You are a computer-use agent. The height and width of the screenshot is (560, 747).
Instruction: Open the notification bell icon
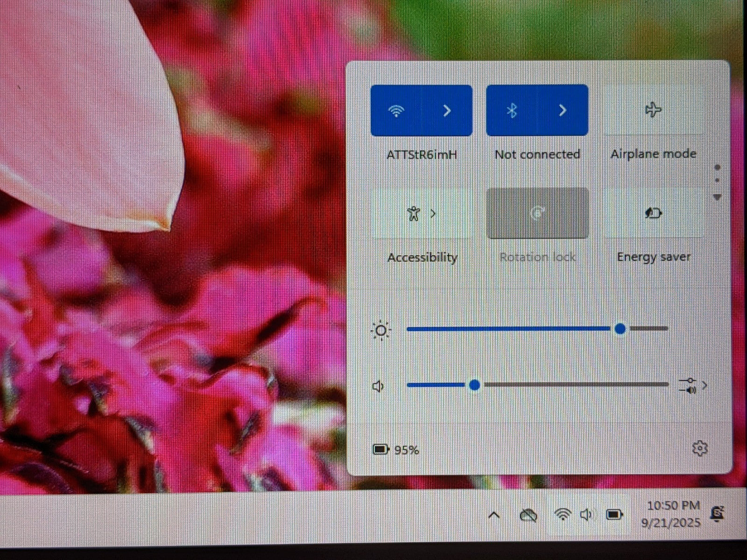pos(717,514)
